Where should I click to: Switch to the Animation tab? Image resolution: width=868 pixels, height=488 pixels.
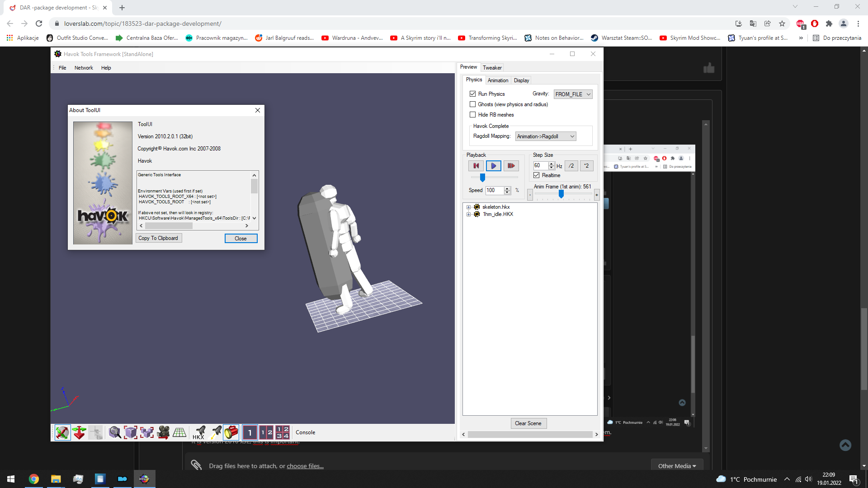point(498,80)
